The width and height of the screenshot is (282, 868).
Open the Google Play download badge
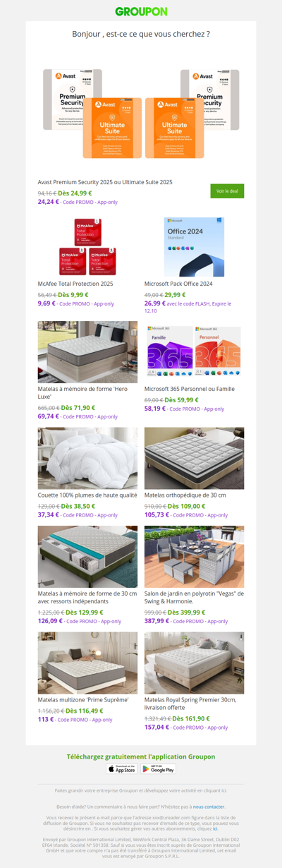pos(159,768)
